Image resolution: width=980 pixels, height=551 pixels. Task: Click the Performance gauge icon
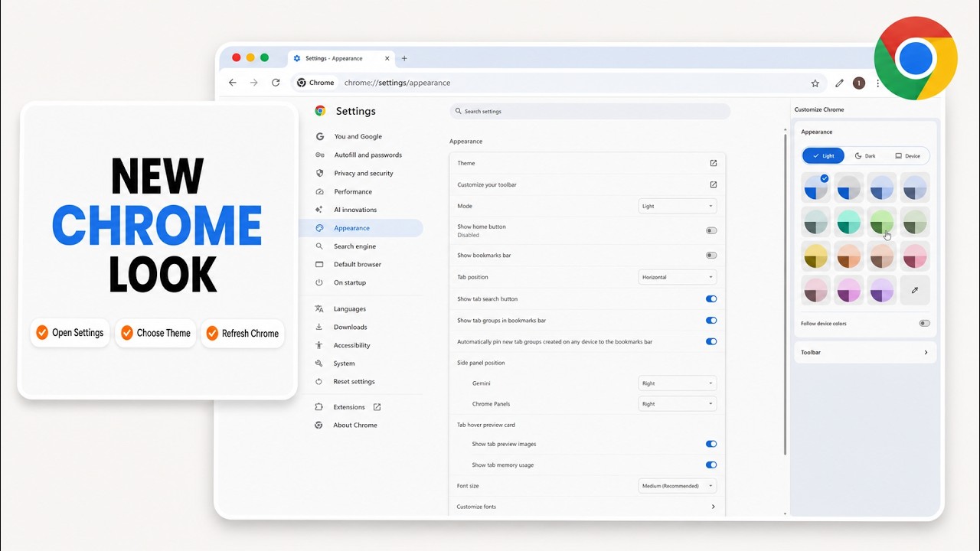319,191
